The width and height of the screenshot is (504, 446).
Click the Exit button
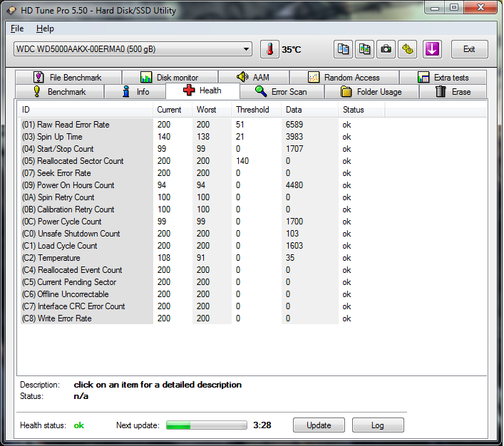click(469, 49)
